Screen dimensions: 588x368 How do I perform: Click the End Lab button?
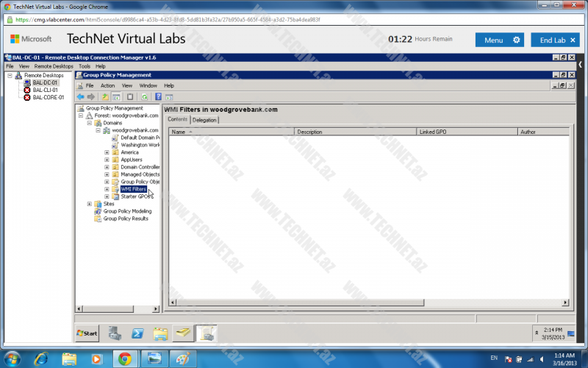pyautogui.click(x=555, y=40)
